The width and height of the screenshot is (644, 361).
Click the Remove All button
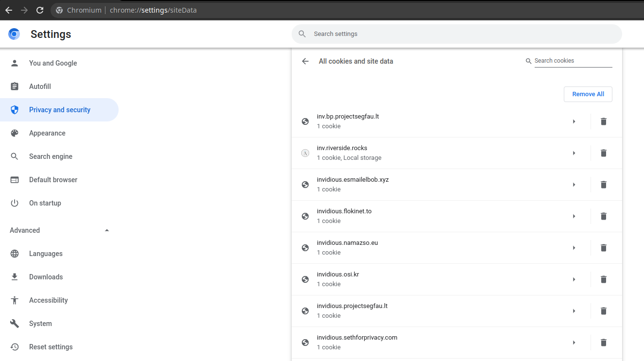[588, 94]
